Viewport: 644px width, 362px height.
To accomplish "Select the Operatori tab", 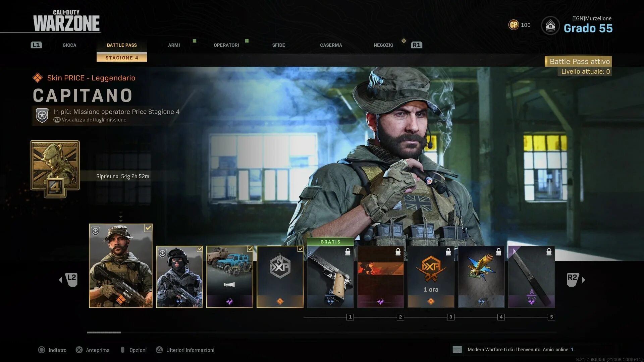I will pyautogui.click(x=226, y=45).
